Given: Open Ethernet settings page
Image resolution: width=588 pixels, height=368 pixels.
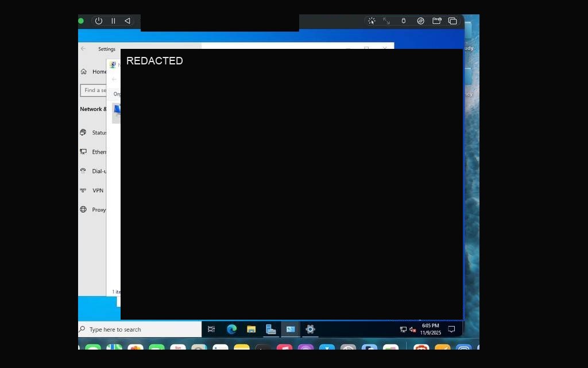Looking at the screenshot, I should [94, 152].
